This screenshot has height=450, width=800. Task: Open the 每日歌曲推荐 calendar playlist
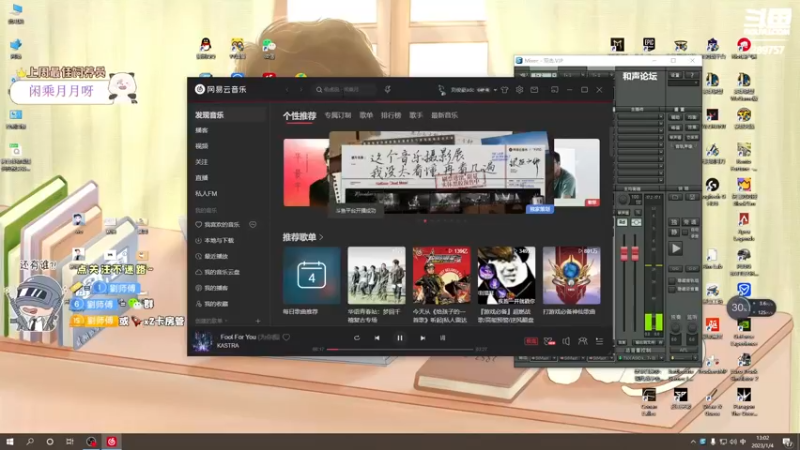tap(312, 276)
